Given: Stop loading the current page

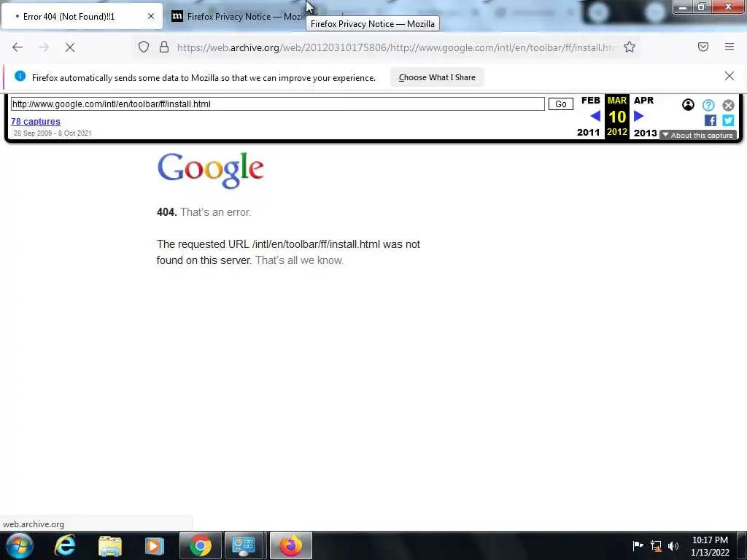Looking at the screenshot, I should click(70, 47).
